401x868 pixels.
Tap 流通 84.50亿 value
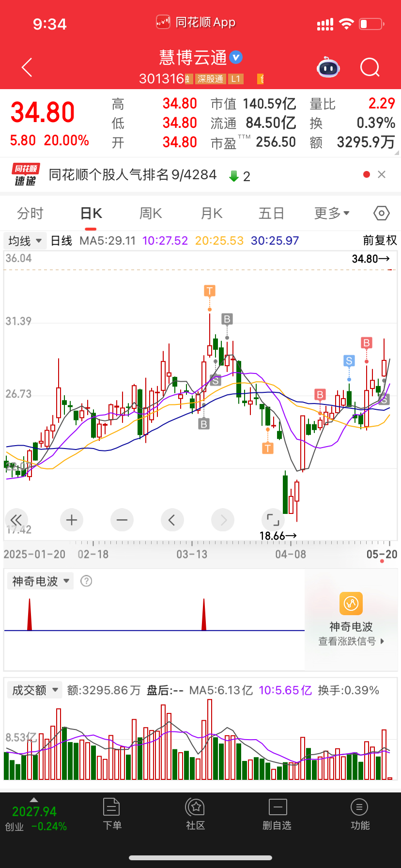click(x=271, y=123)
